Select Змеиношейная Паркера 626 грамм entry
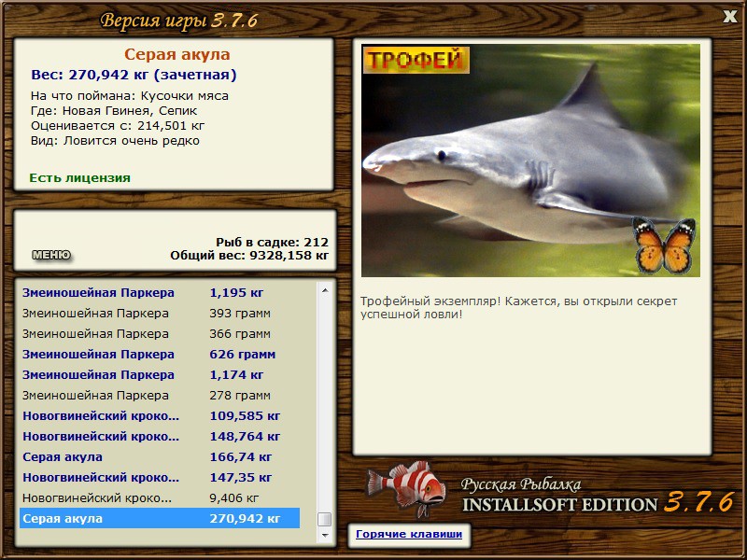Viewport: 747px width, 560px height. tap(160, 355)
